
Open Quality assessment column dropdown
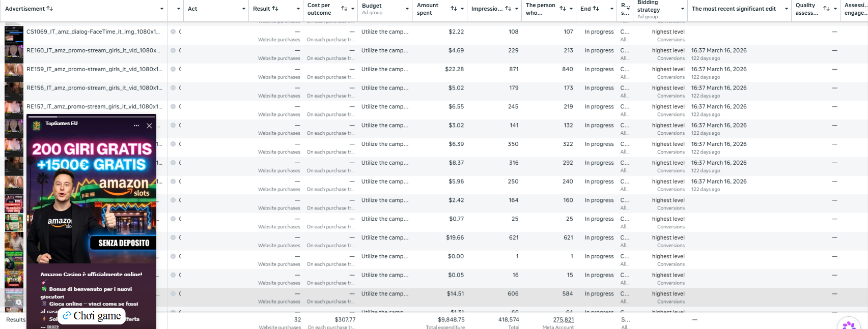pos(835,9)
